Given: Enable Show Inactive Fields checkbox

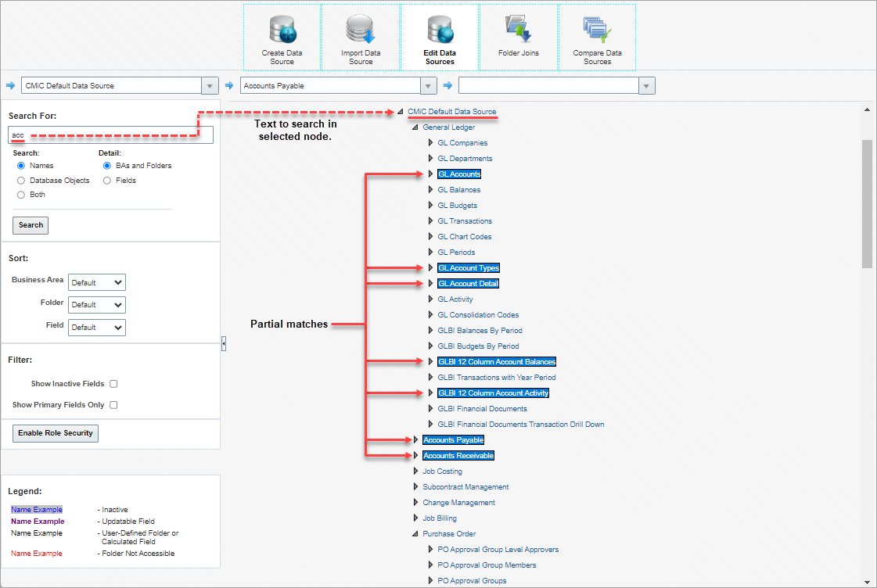Looking at the screenshot, I should pos(113,383).
